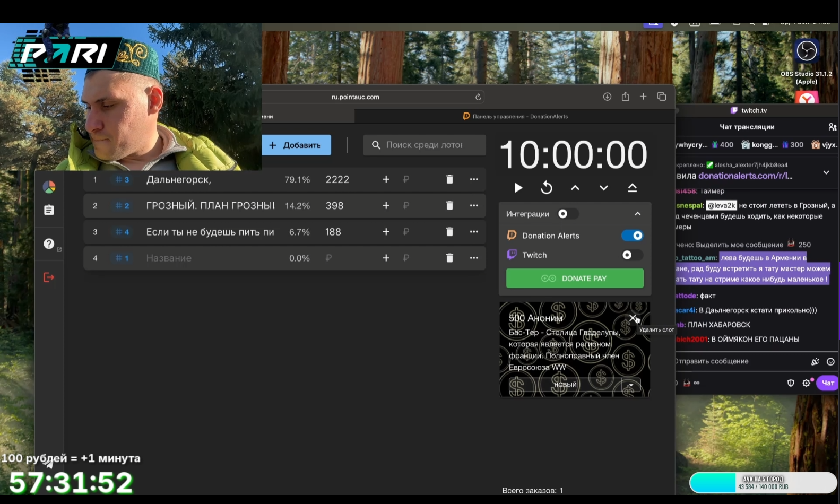Image resolution: width=840 pixels, height=504 pixels.
Task: Click the celebration icon in chat input
Action: click(815, 362)
